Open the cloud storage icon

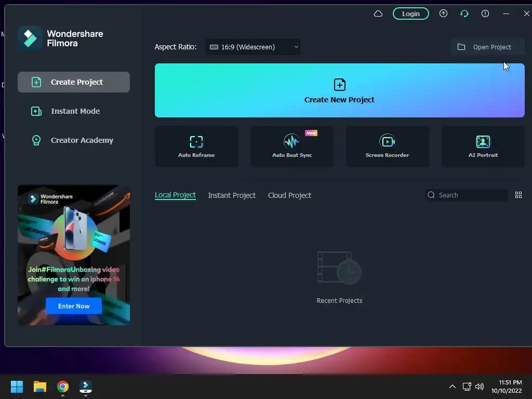point(378,14)
